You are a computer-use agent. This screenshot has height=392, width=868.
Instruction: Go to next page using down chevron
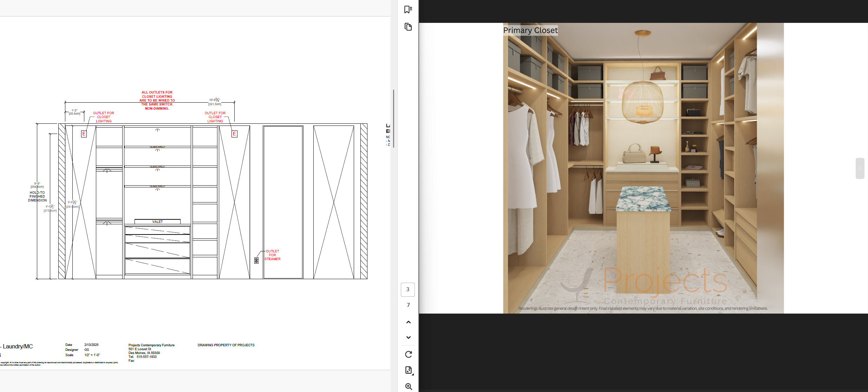click(x=408, y=338)
